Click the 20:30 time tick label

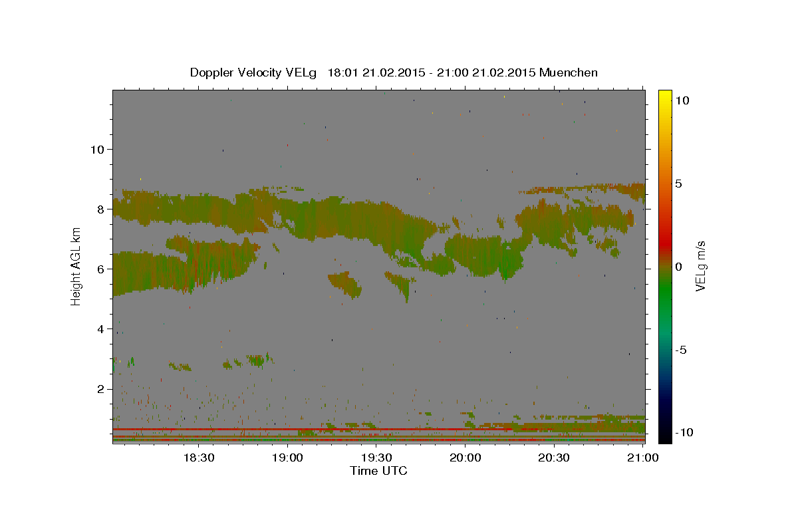pyautogui.click(x=554, y=458)
